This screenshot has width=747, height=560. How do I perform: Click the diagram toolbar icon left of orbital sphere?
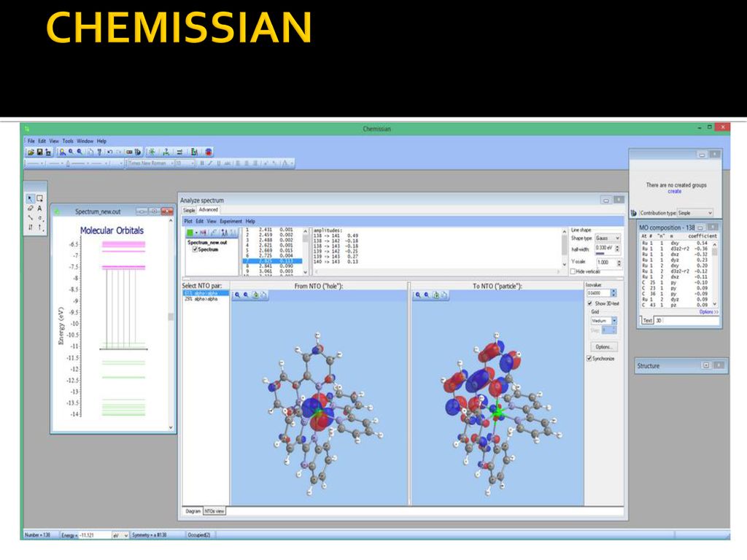[194, 152]
